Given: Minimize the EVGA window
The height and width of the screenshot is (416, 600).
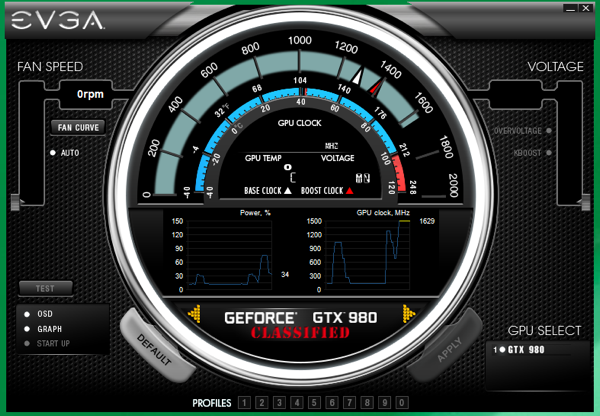Looking at the screenshot, I should (571, 8).
